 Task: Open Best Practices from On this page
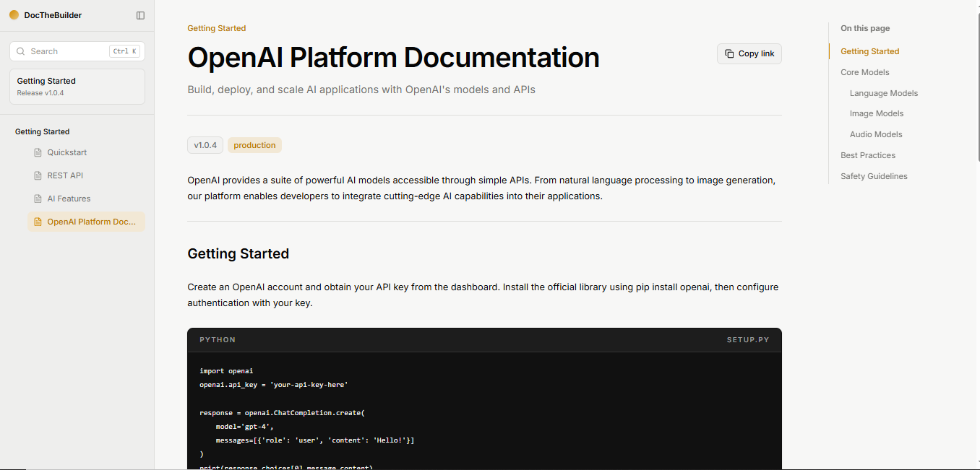coord(868,155)
